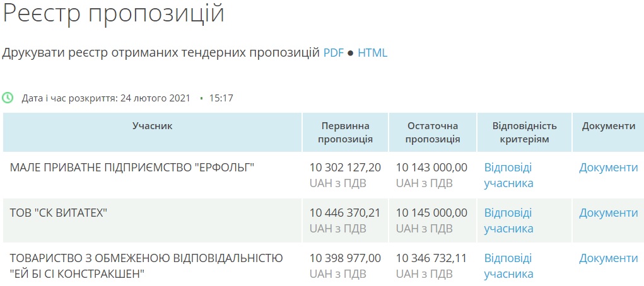View documents of ЕРФОЛЬГ
This screenshot has height=286, width=644.
(608, 168)
